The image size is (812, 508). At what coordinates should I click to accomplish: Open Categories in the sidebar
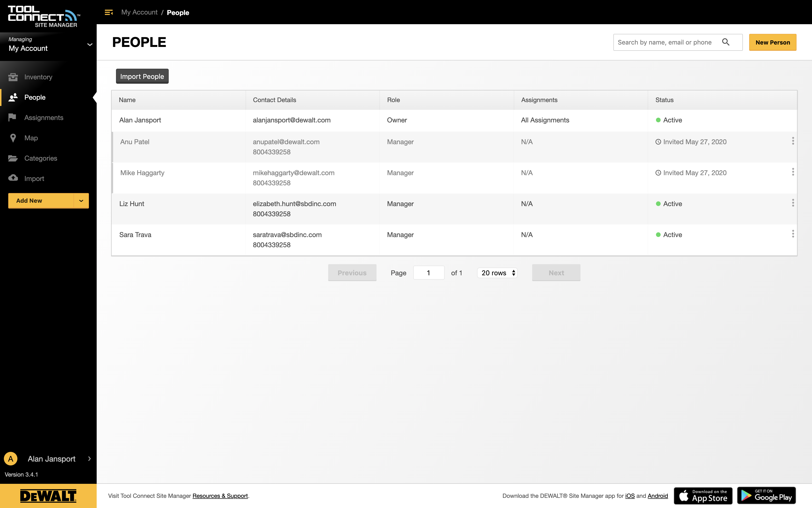click(x=41, y=158)
